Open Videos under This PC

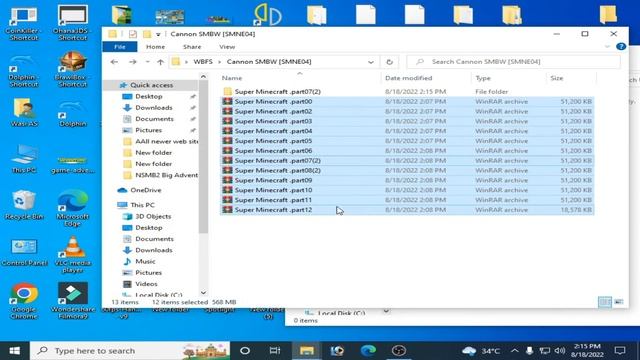point(146,284)
